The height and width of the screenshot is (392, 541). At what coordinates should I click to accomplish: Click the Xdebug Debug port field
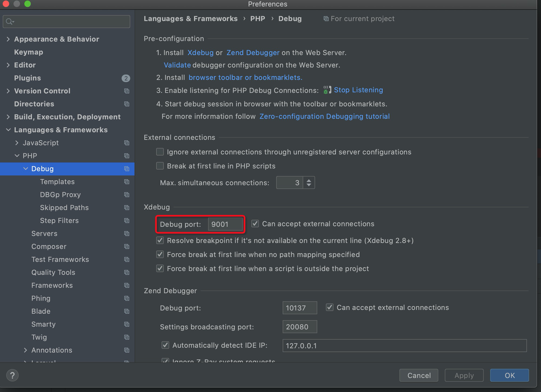225,224
